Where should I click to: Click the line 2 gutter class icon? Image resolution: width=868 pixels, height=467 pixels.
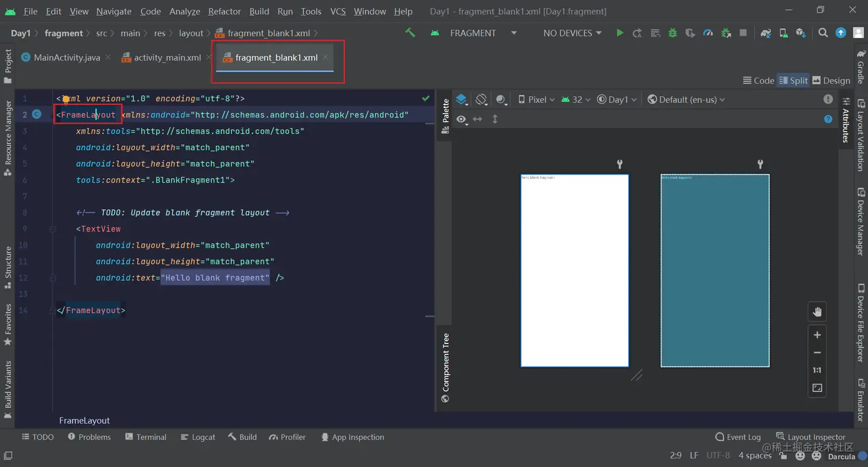tap(36, 114)
